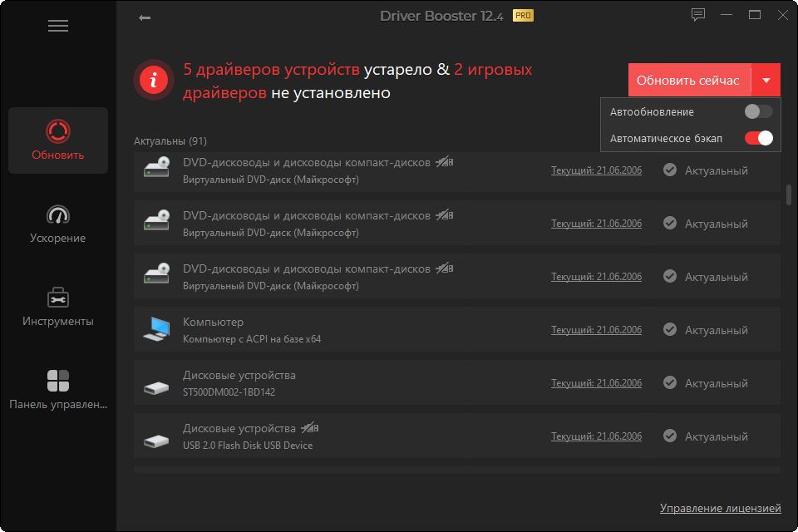Click Актуальный status on ST500DM002-1BD142 row
Image resolution: width=798 pixels, height=532 pixels.
pos(716,383)
